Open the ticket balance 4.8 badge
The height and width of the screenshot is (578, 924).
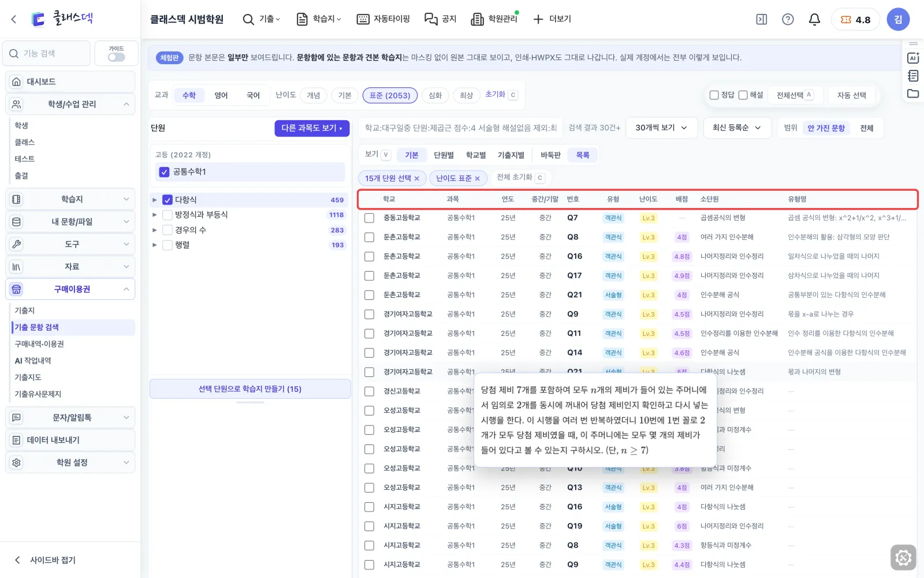coord(855,19)
